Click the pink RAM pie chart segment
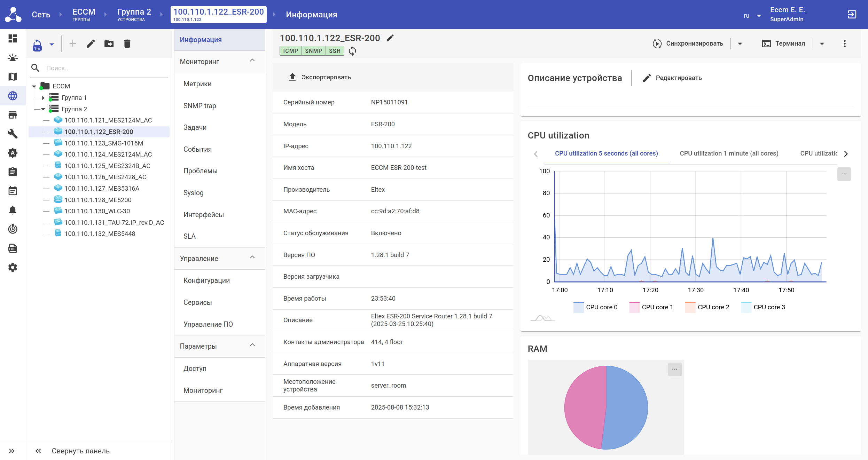Viewport: 868px width, 460px height. [583, 407]
